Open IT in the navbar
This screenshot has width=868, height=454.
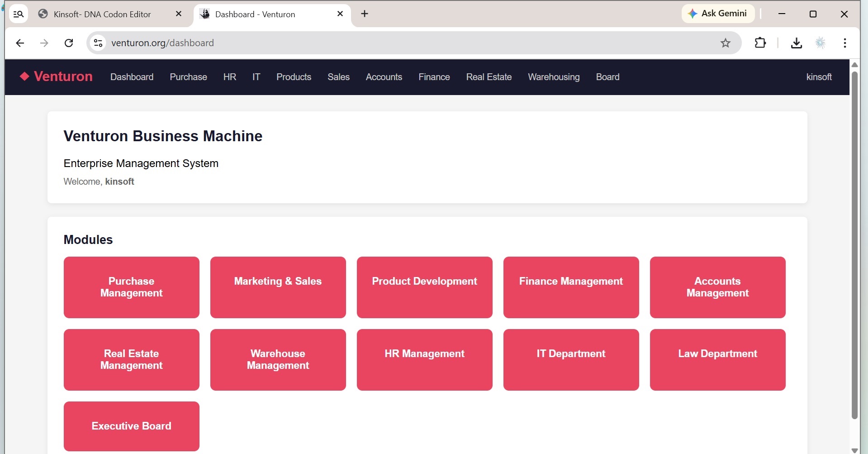coord(256,77)
